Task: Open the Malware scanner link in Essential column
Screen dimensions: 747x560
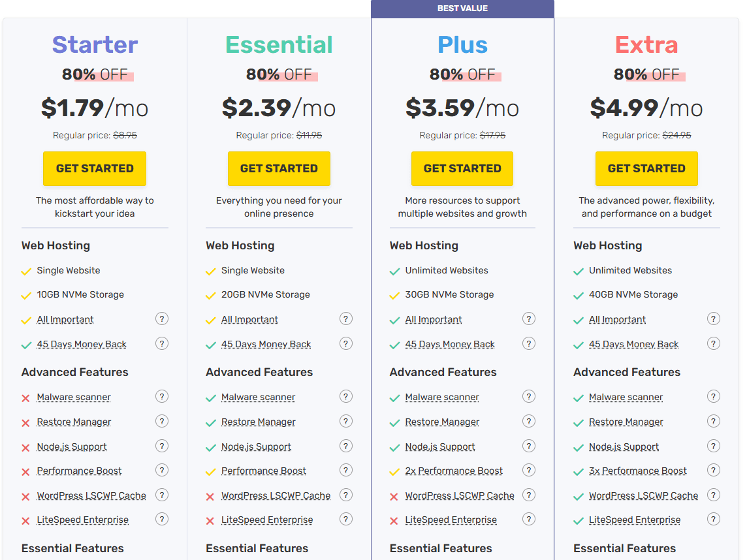Action: click(258, 397)
